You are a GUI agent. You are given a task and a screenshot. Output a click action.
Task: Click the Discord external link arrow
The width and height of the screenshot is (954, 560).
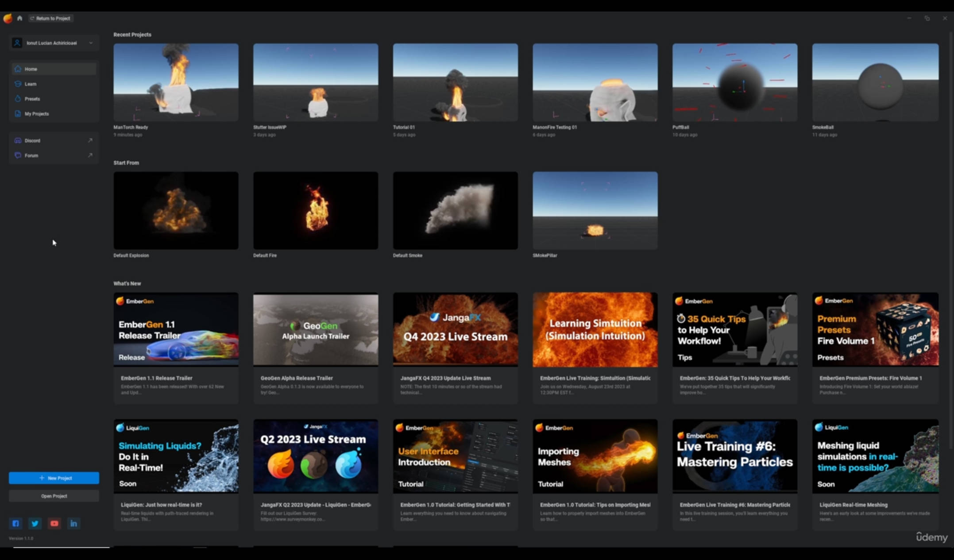(x=90, y=140)
